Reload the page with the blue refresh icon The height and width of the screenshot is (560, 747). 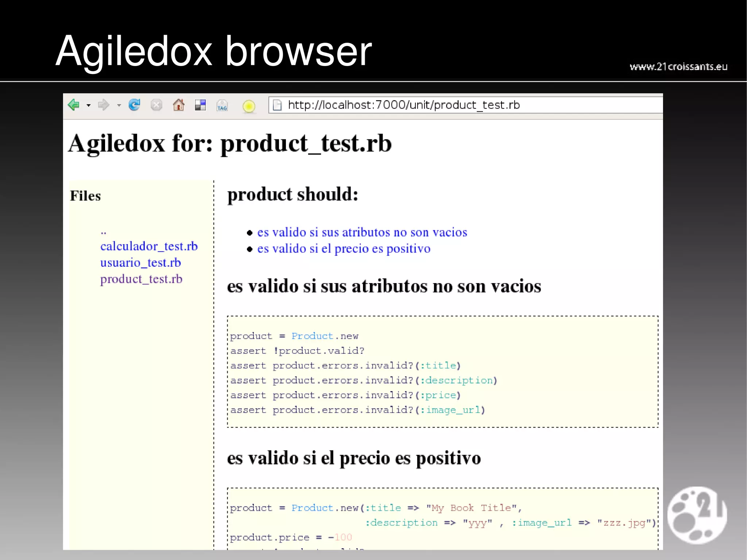134,105
